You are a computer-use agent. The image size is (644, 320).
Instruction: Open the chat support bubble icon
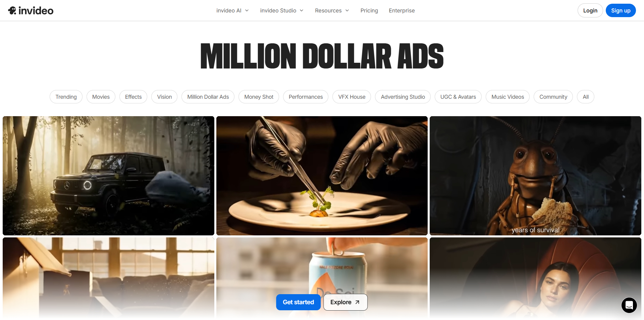point(629,305)
